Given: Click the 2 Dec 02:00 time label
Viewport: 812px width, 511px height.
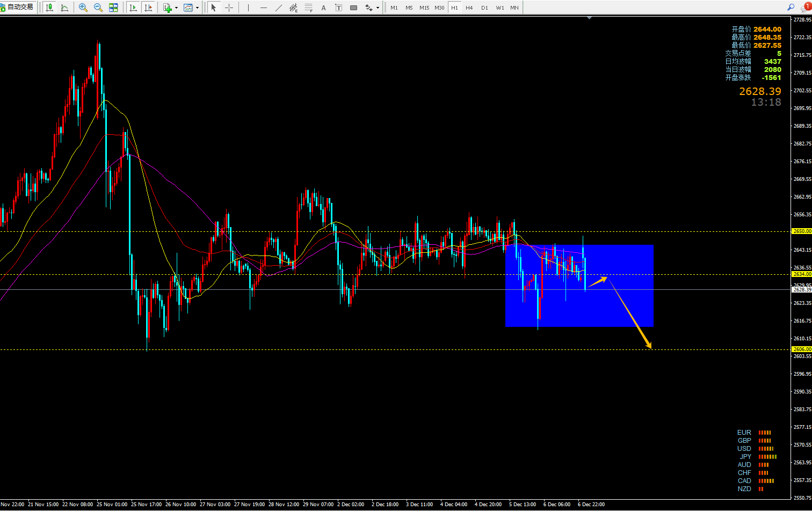Looking at the screenshot, I should 351,505.
